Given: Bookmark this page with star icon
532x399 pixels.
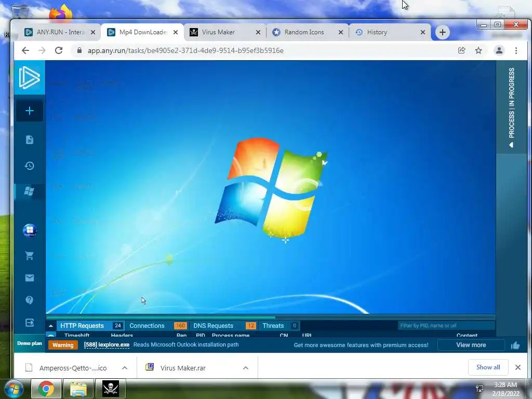Looking at the screenshot, I should [478, 50].
